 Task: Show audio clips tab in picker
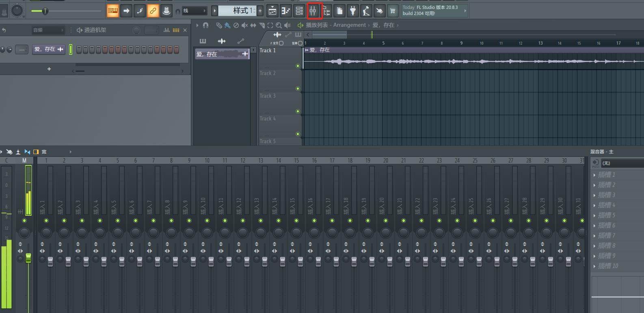(x=222, y=41)
